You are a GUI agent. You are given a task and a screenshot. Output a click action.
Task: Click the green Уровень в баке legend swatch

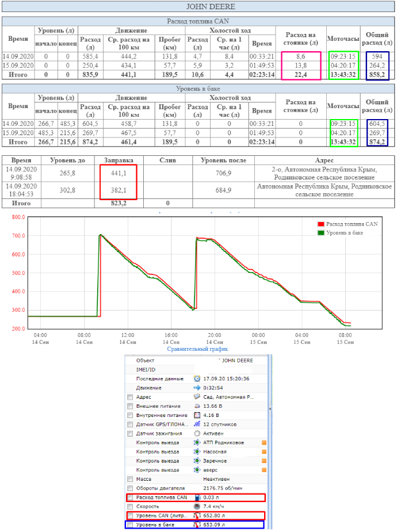point(321,233)
